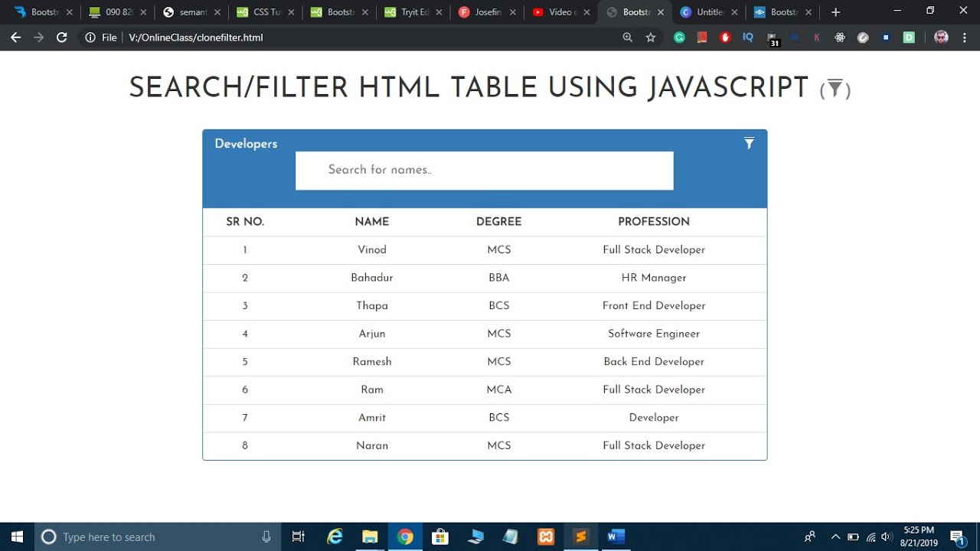This screenshot has height=551, width=980.
Task: Close the Josefin tab
Action: click(511, 12)
